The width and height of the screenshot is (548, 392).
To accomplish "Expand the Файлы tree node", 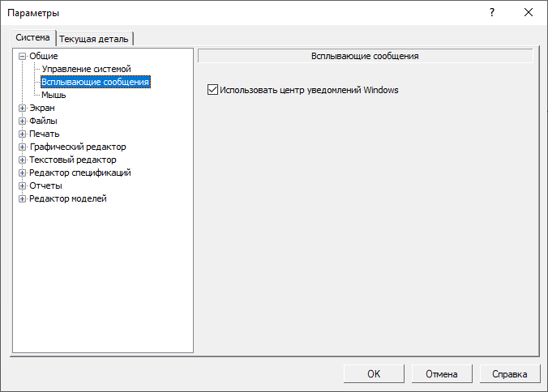I will pos(23,121).
